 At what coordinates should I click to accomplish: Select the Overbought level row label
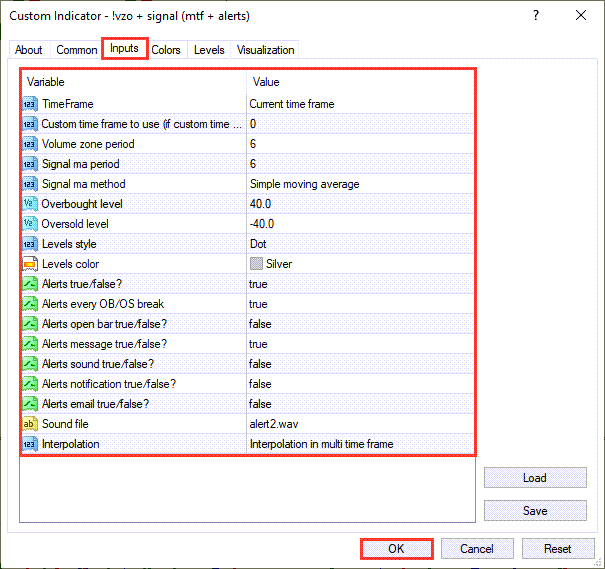click(x=82, y=204)
